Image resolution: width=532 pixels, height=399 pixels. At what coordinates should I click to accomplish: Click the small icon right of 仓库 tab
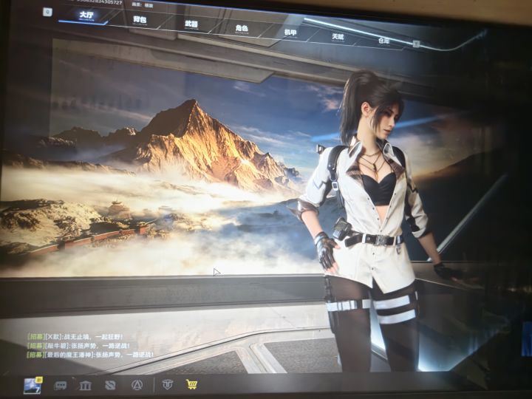click(416, 44)
